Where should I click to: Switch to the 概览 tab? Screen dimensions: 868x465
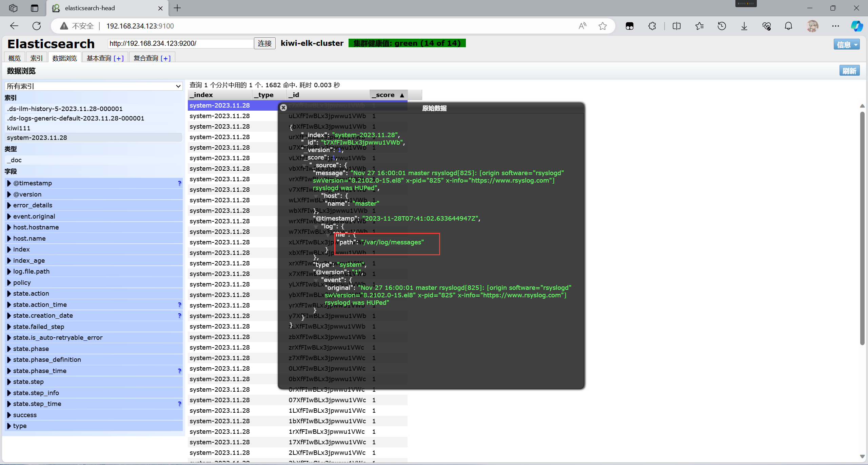point(14,58)
